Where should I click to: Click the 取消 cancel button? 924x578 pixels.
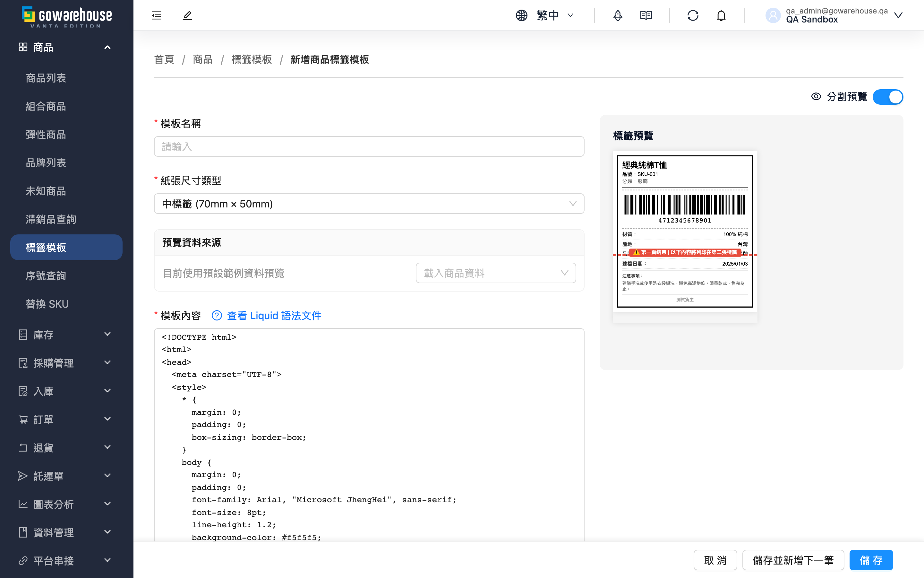(x=715, y=560)
